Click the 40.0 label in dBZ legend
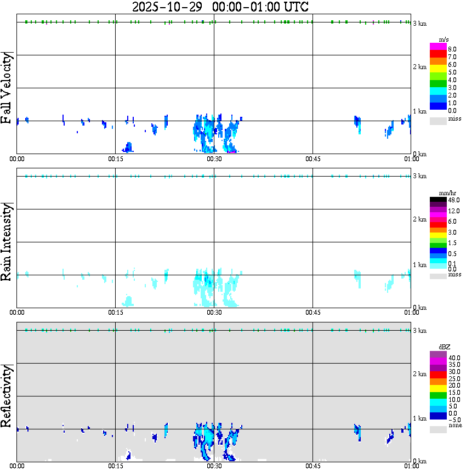Image resolution: width=466 pixels, height=476 pixels. 454,358
